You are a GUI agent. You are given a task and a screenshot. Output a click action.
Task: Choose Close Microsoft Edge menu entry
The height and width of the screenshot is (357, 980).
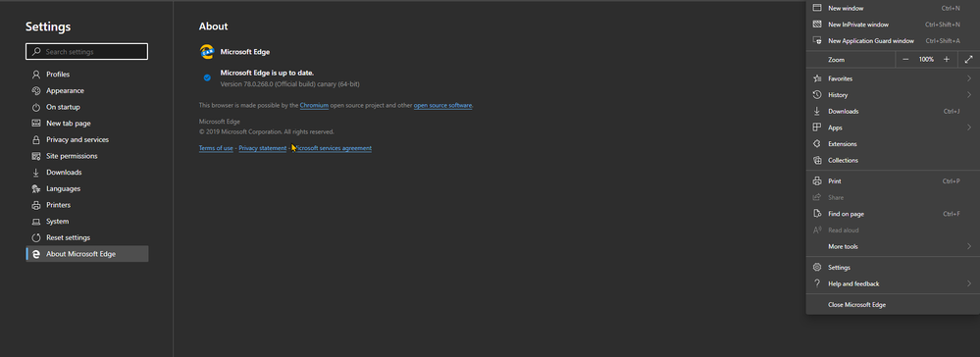[893, 305]
